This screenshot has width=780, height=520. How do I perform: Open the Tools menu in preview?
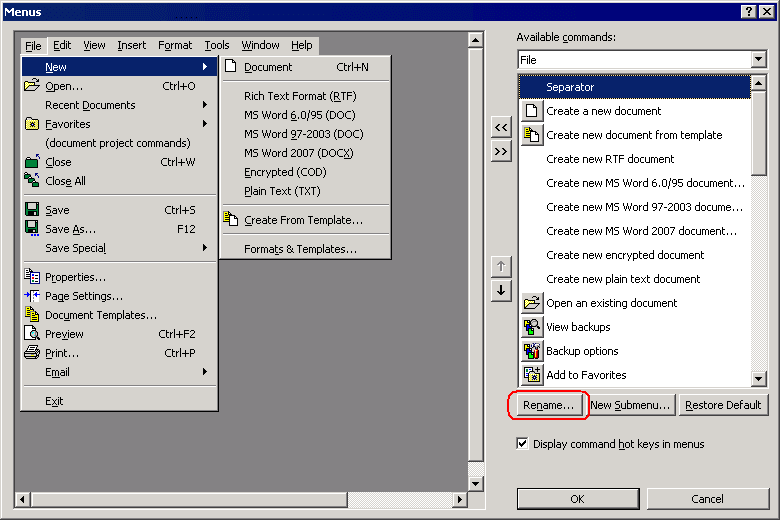point(217,45)
